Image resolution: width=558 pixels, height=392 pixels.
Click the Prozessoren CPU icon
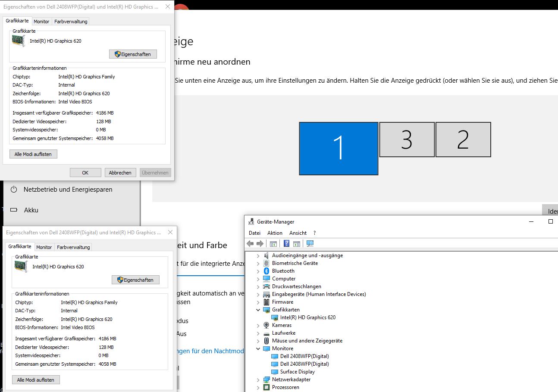click(x=266, y=387)
